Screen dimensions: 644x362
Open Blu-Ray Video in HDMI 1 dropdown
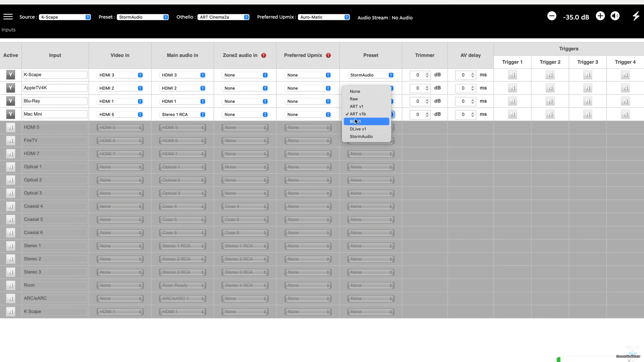click(x=120, y=101)
